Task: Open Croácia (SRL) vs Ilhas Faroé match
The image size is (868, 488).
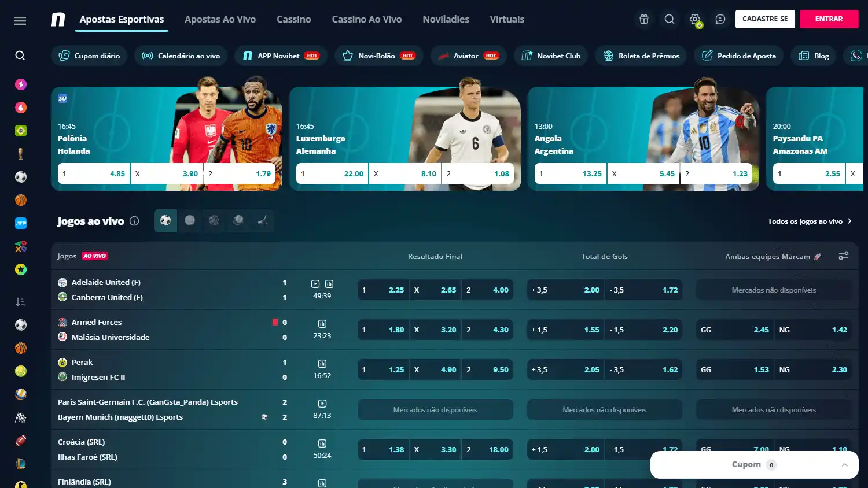Action: (x=174, y=449)
